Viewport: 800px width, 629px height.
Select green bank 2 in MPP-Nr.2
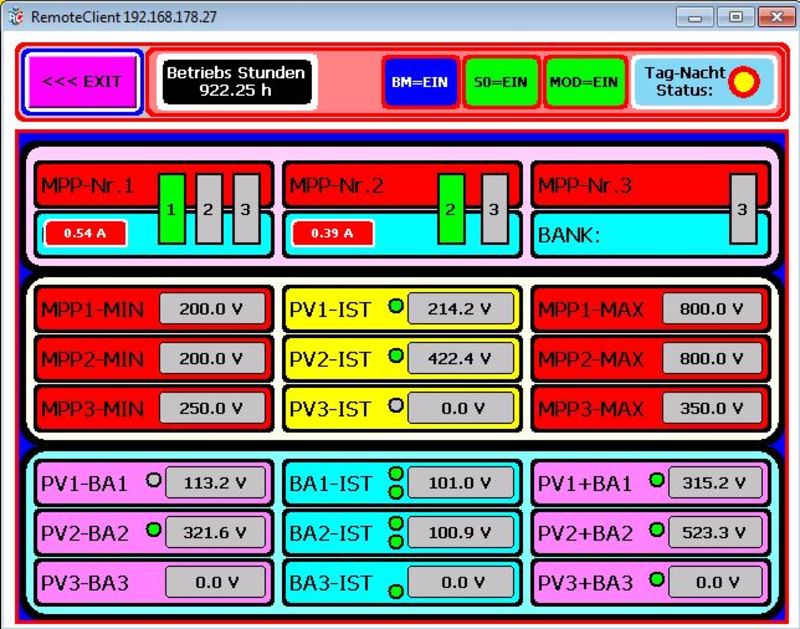pyautogui.click(x=451, y=208)
